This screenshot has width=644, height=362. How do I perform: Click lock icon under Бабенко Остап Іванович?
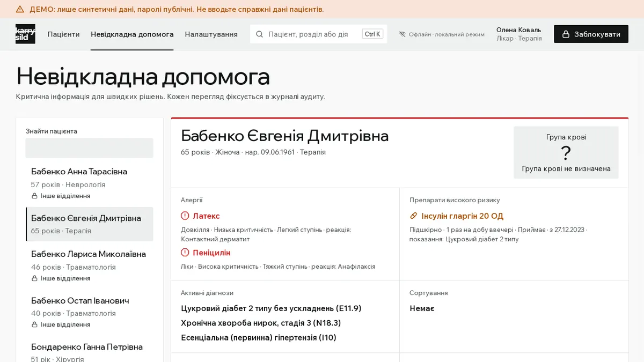[34, 324]
